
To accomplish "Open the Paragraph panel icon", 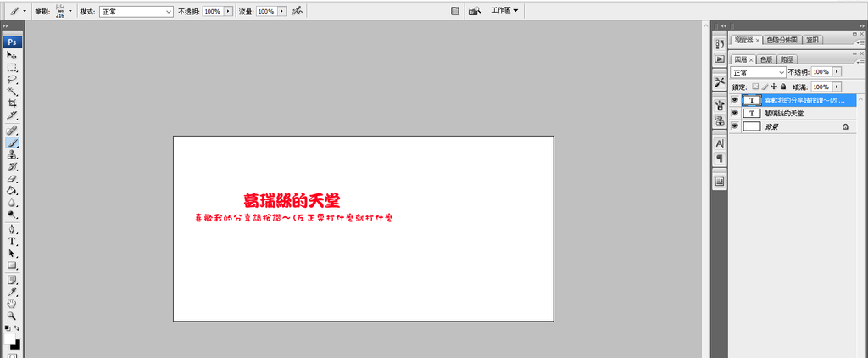I will click(x=720, y=159).
